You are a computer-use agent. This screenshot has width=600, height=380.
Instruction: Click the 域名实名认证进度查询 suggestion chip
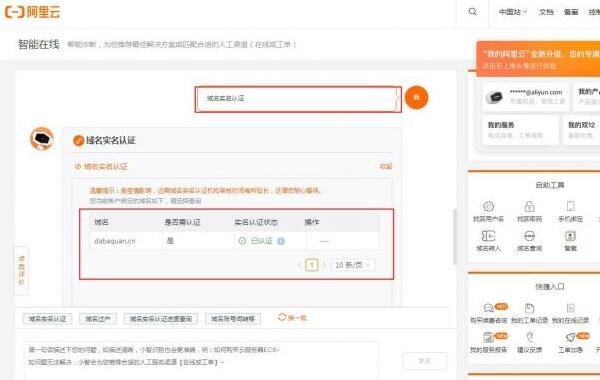[x=160, y=318]
